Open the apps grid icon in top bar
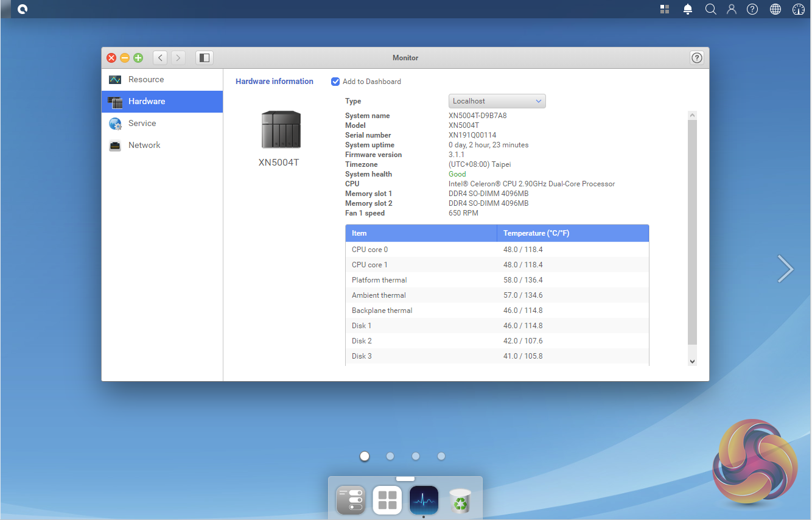This screenshot has width=812, height=520. pos(665,9)
